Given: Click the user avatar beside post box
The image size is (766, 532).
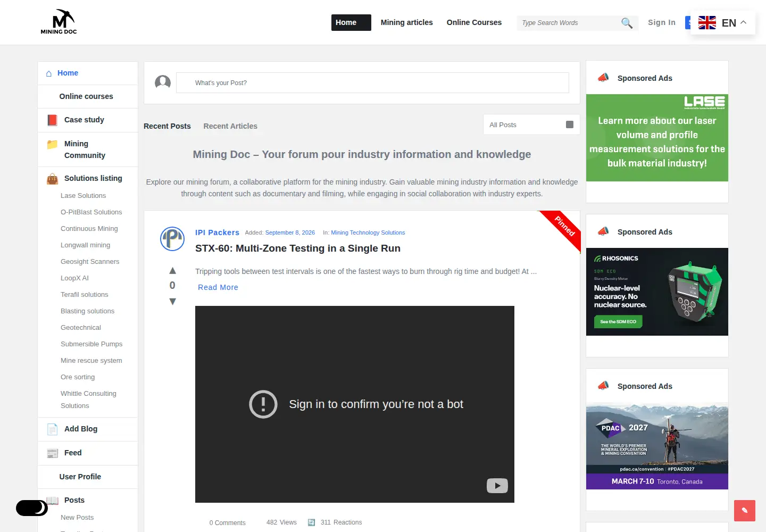Looking at the screenshot, I should 163,82.
